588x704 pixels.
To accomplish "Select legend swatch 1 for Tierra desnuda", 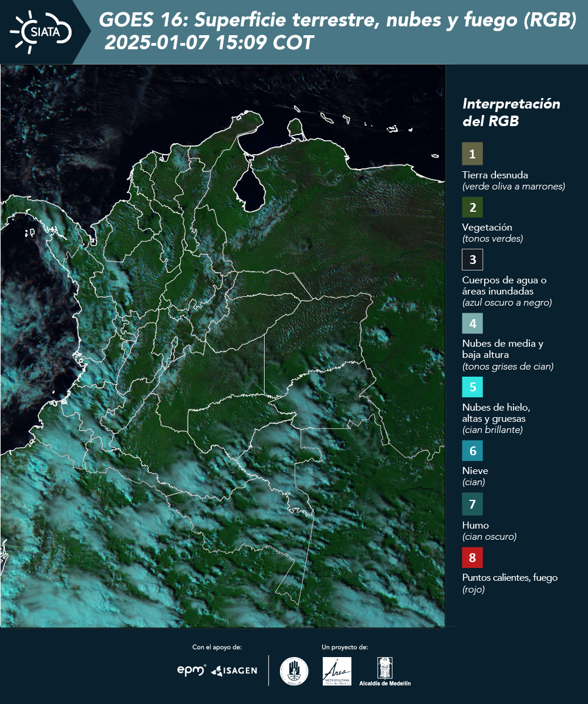I will (x=472, y=154).
